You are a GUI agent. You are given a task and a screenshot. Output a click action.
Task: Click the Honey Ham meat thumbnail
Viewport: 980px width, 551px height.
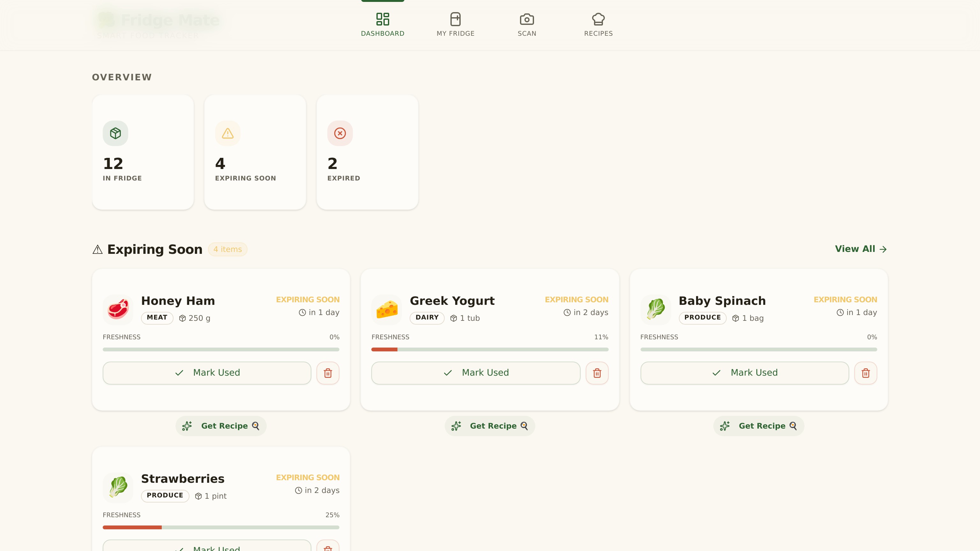click(118, 309)
